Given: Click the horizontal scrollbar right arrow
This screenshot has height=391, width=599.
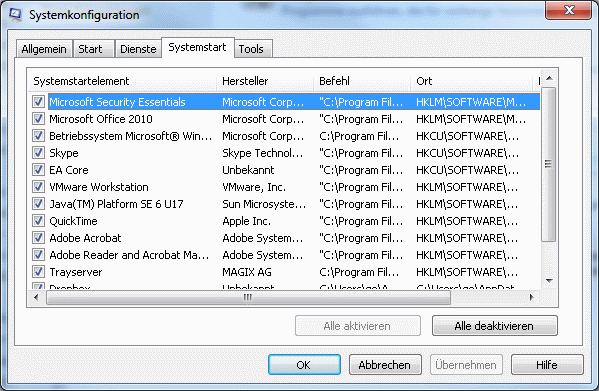Looking at the screenshot, I should click(x=531, y=297).
